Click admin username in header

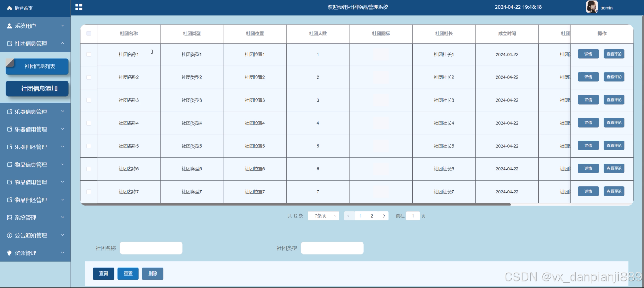coord(606,8)
